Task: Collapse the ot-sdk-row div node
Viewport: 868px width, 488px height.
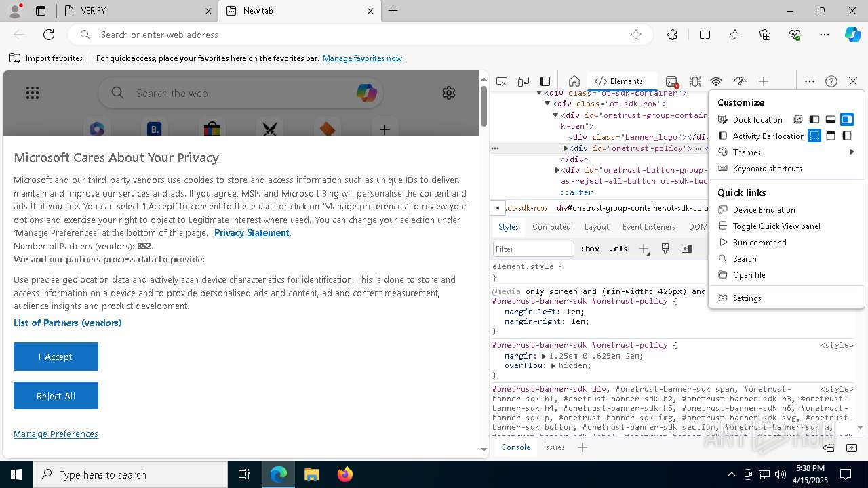Action: (x=547, y=104)
